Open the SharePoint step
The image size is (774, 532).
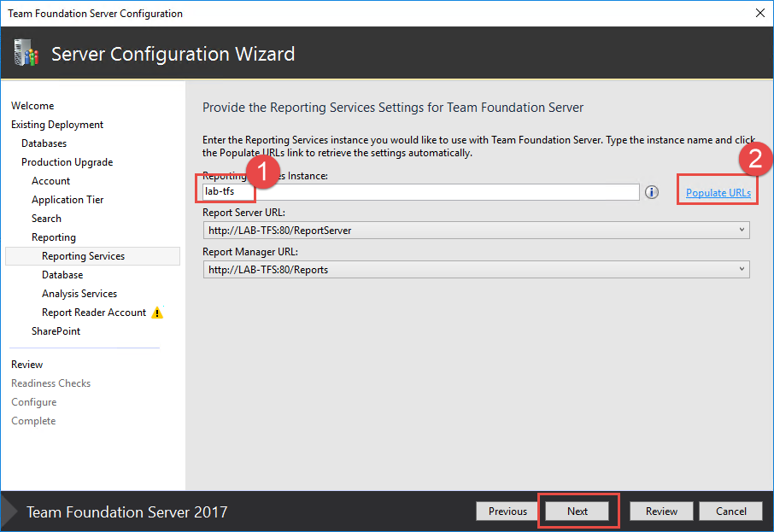click(56, 331)
